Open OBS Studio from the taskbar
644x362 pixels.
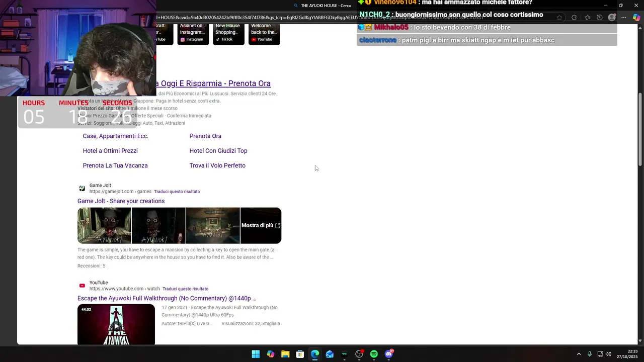pos(359,354)
